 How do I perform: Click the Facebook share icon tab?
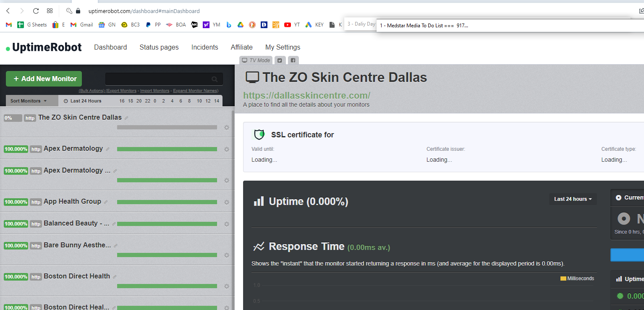pos(293,60)
